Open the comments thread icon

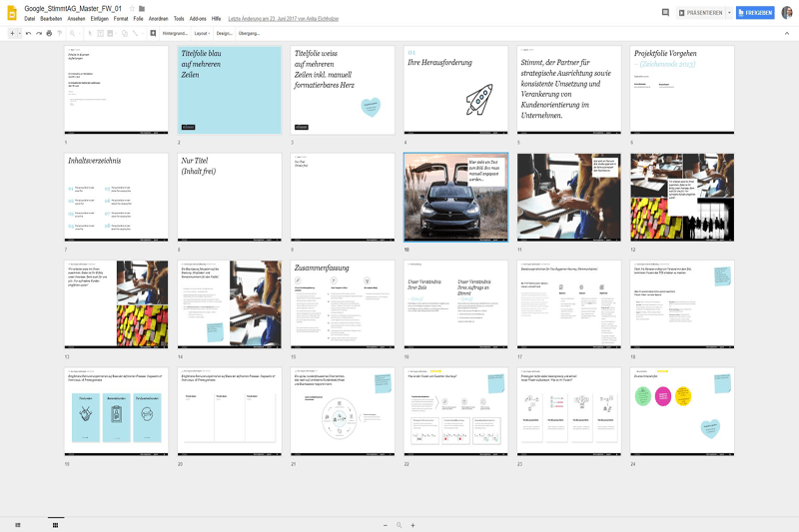point(665,12)
